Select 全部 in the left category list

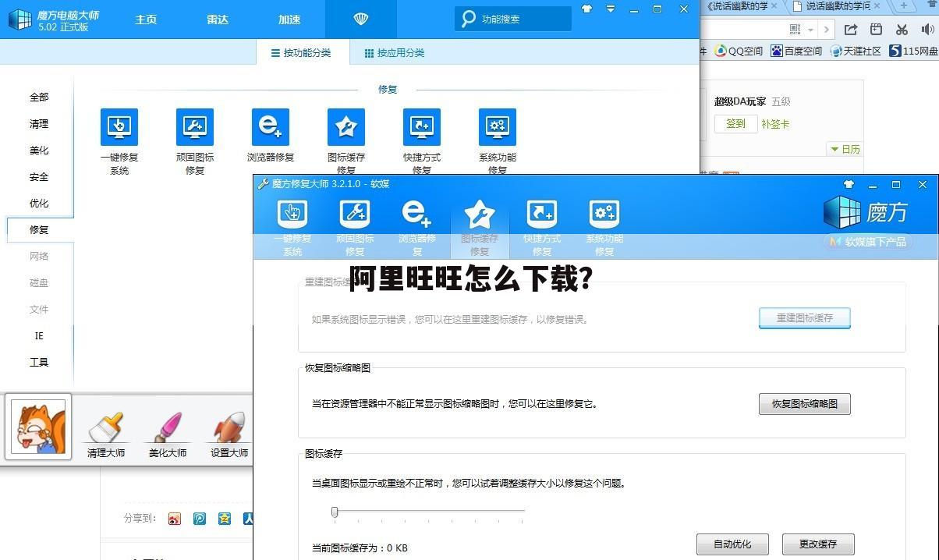click(x=39, y=97)
